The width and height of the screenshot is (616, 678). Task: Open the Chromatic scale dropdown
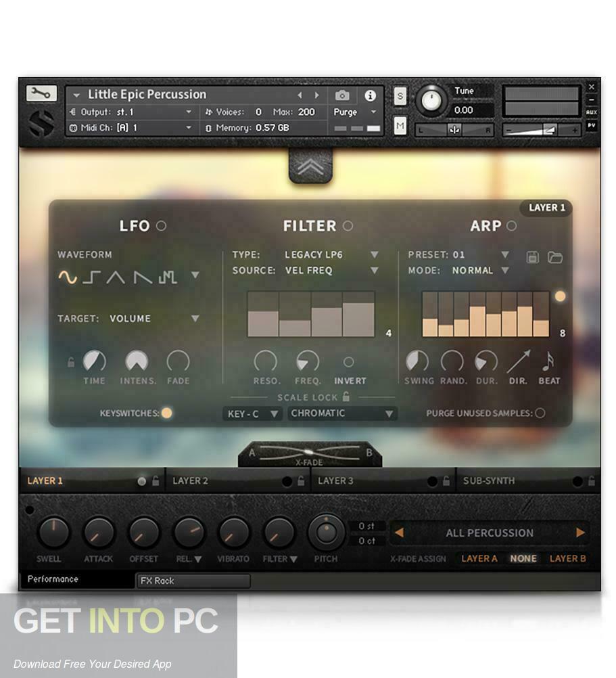pos(343,413)
